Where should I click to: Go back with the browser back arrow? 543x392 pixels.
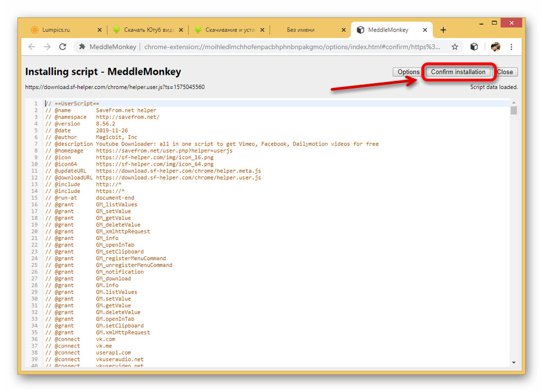point(32,47)
